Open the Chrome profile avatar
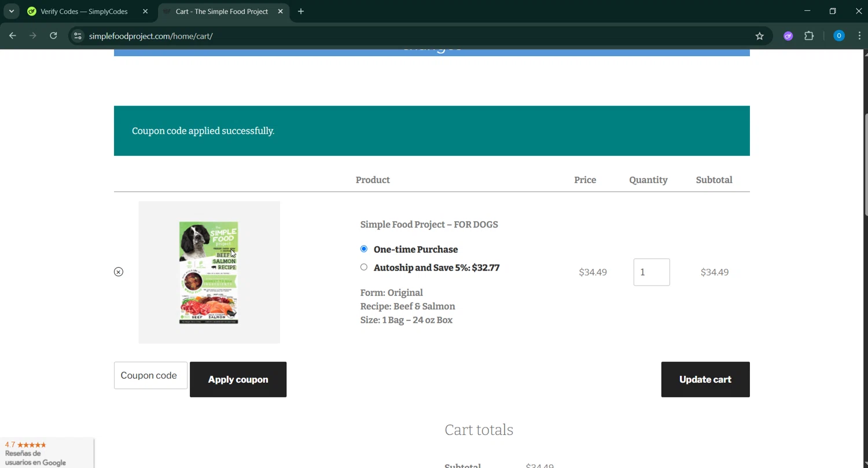This screenshot has width=868, height=468. pos(839,36)
